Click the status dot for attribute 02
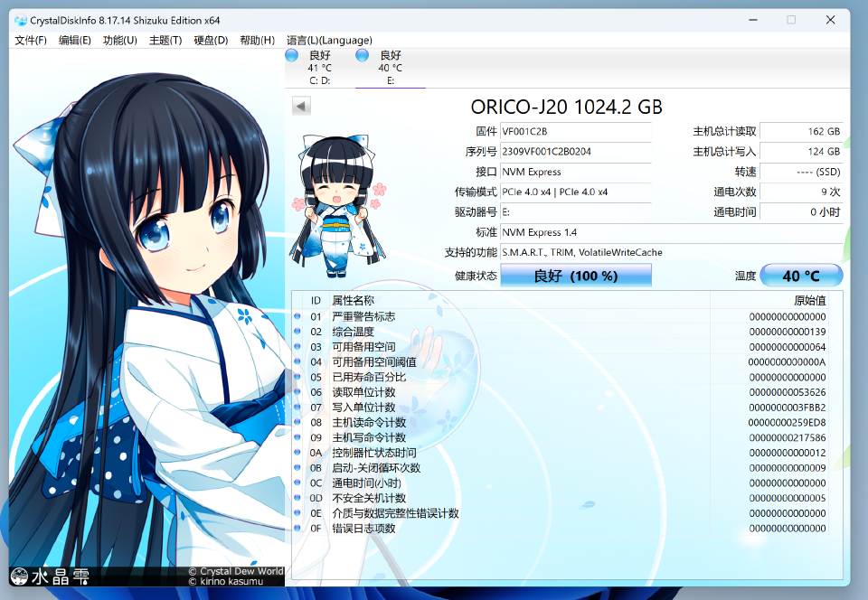Viewport: 868px width, 600px height. (297, 332)
